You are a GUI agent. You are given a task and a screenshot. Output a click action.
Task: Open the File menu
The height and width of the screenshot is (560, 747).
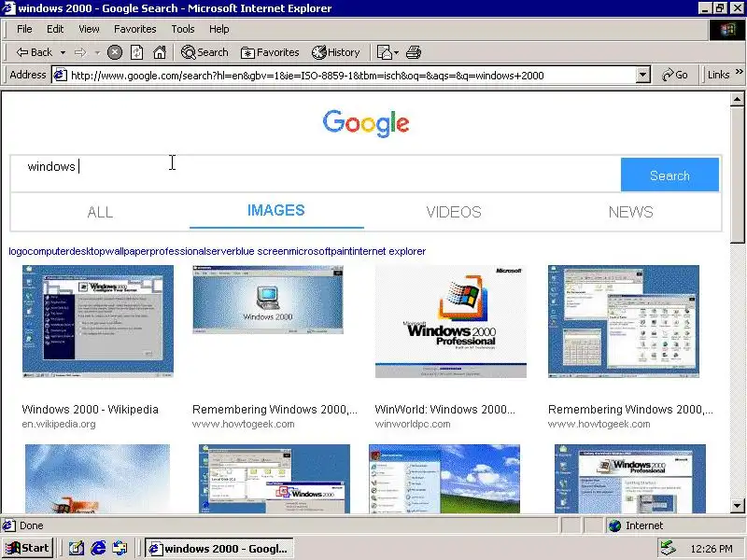(24, 29)
